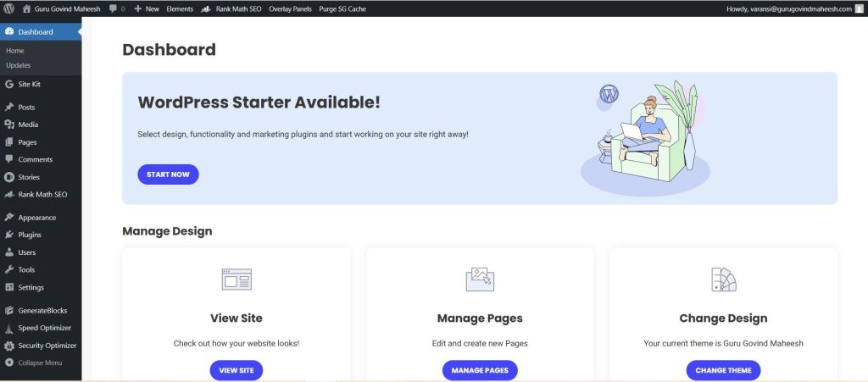Open the Howdy user account menu
Image resolution: width=868 pixels, height=382 pixels.
click(789, 8)
